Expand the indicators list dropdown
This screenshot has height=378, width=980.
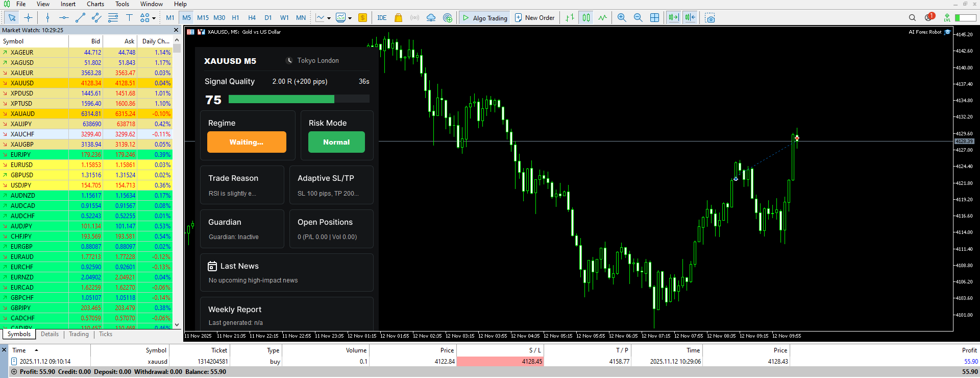point(350,18)
